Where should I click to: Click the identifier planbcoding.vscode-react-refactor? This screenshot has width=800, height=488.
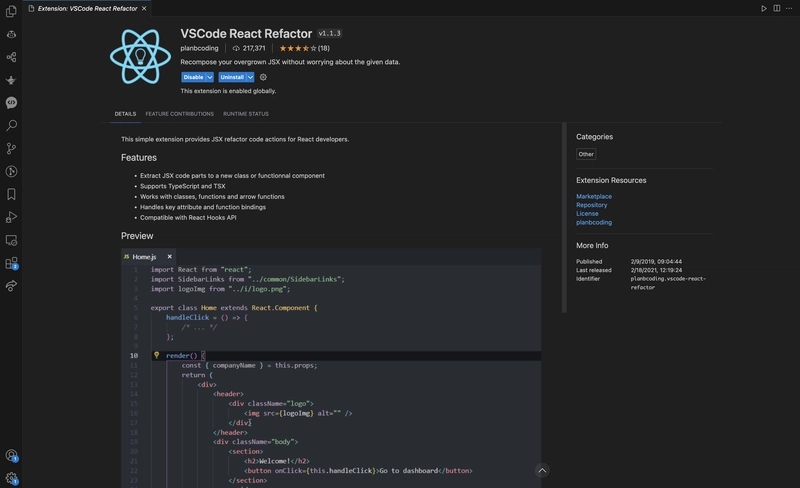tap(668, 283)
